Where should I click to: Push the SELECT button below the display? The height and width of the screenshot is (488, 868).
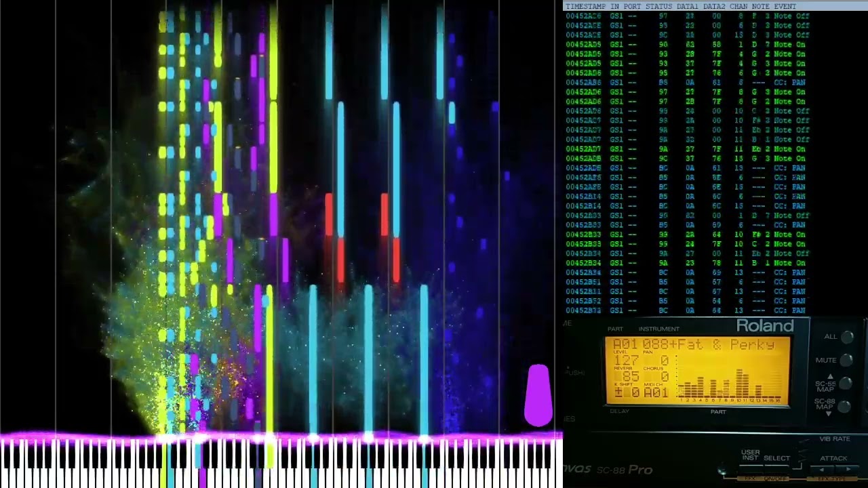(x=777, y=468)
